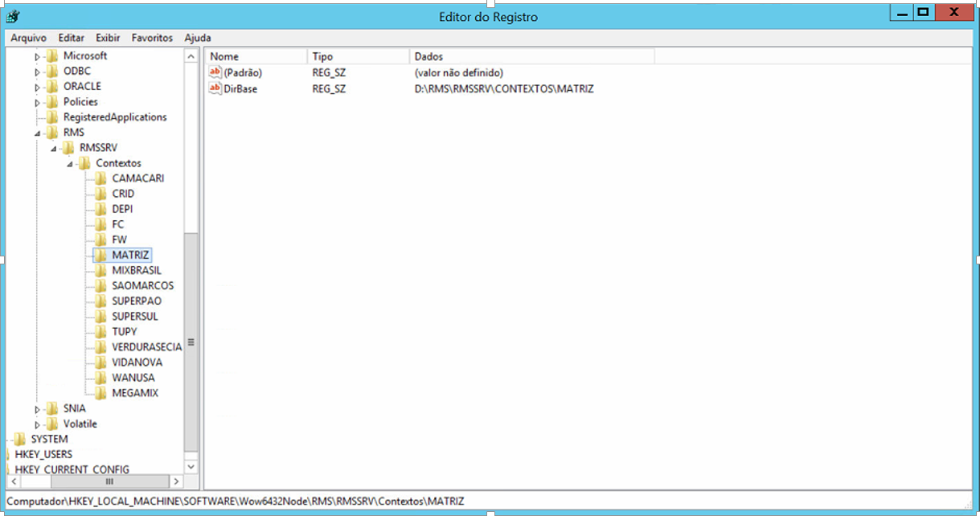980x516 pixels.
Task: Select the SNIA key label
Action: (x=74, y=408)
